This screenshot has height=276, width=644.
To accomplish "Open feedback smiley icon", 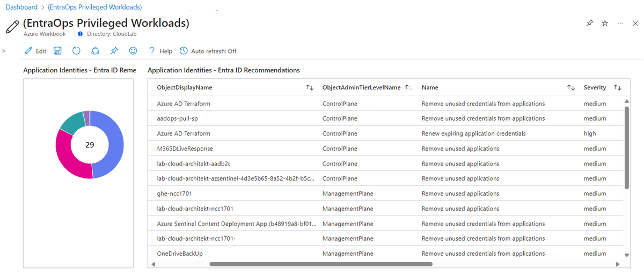I will click(133, 51).
